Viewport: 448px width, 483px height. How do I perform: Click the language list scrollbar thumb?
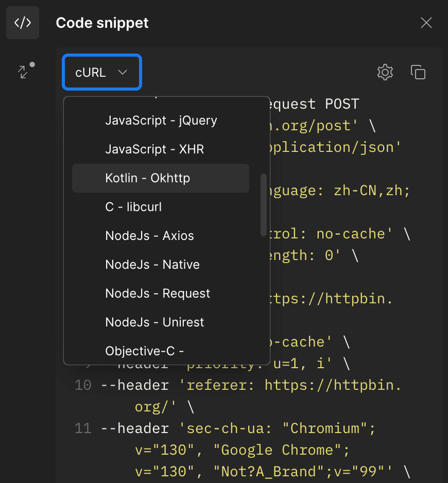(x=264, y=203)
